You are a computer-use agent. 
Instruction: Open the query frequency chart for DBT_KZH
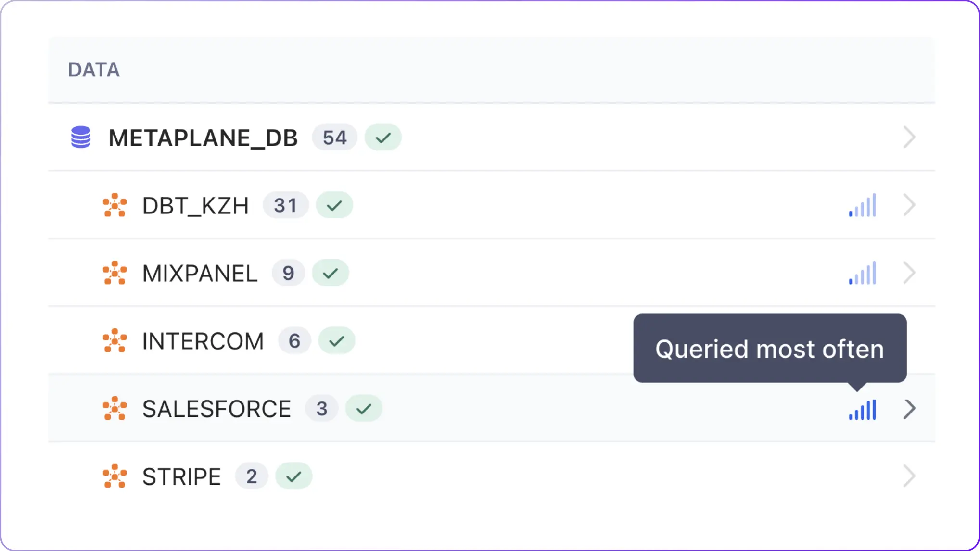pos(862,205)
